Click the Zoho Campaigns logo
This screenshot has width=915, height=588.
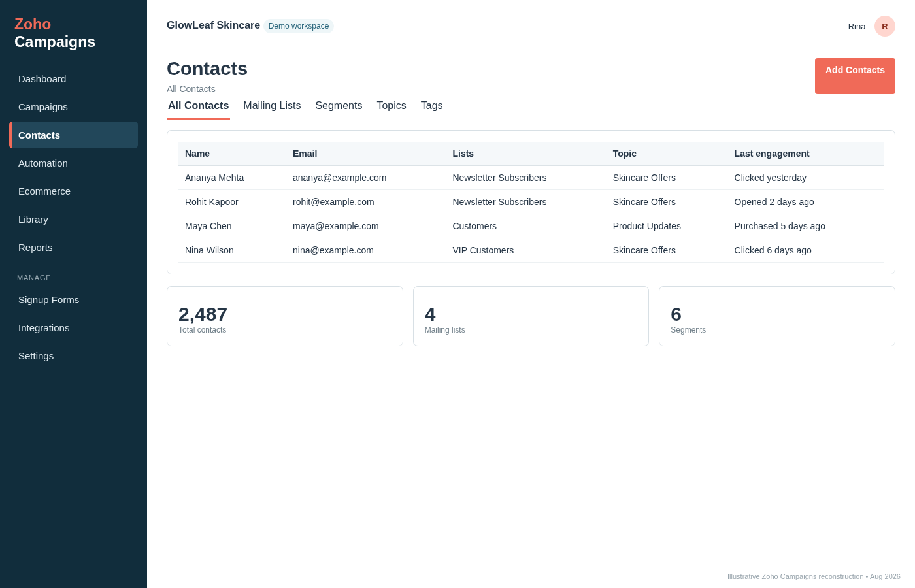(55, 33)
